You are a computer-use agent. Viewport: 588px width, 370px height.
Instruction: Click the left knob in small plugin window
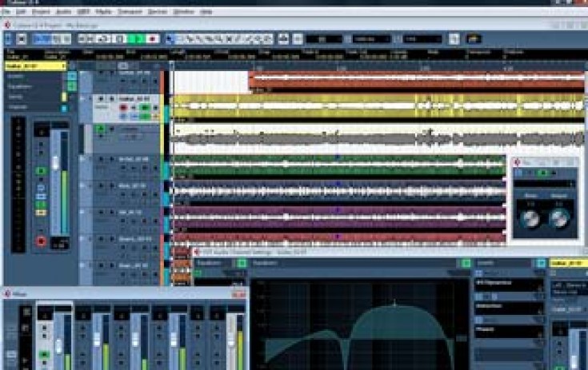530,219
